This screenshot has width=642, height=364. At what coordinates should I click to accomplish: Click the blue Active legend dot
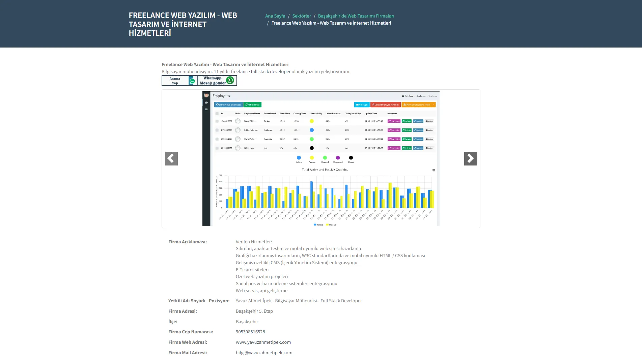[x=299, y=158]
